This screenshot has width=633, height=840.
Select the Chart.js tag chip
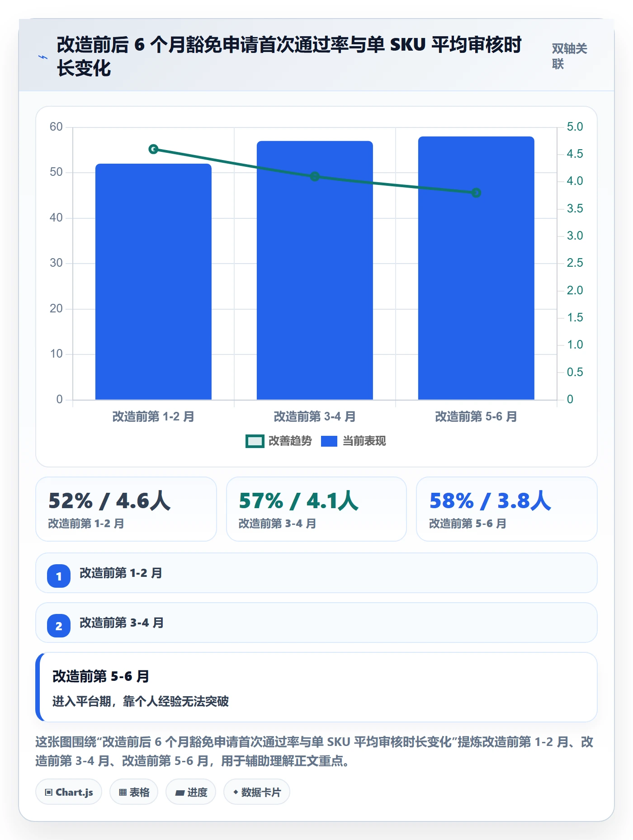pyautogui.click(x=69, y=792)
